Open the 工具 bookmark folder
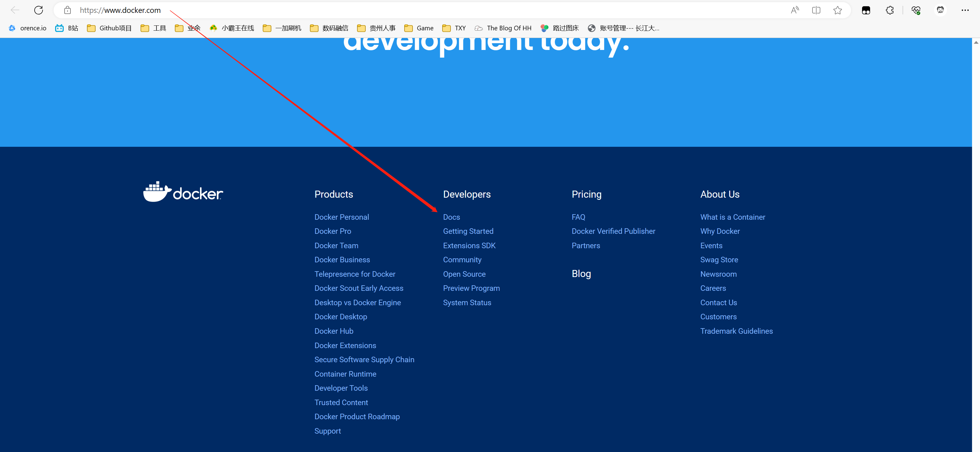Image resolution: width=980 pixels, height=452 pixels. pyautogui.click(x=153, y=28)
